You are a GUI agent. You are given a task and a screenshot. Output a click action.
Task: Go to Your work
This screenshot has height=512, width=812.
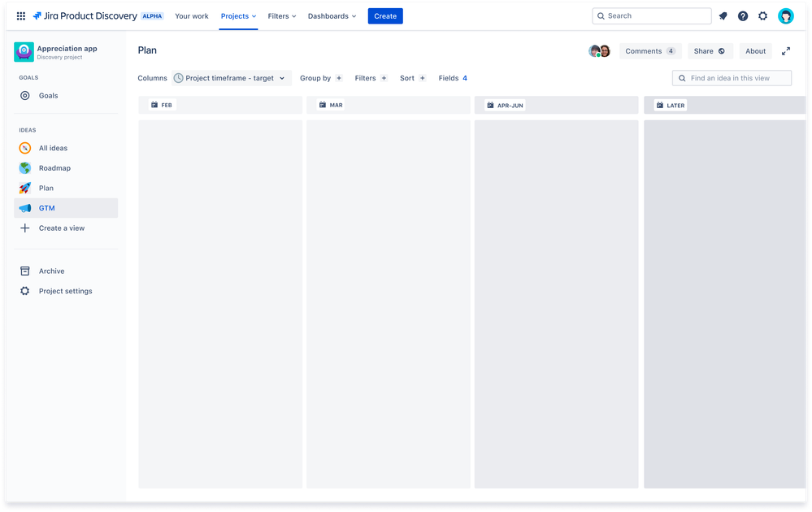point(192,16)
